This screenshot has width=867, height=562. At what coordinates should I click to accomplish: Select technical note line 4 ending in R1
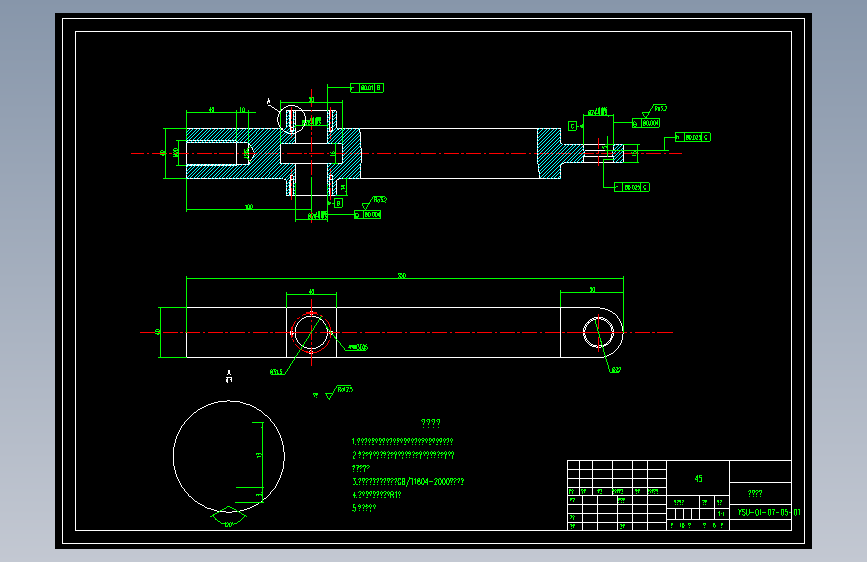click(x=377, y=495)
